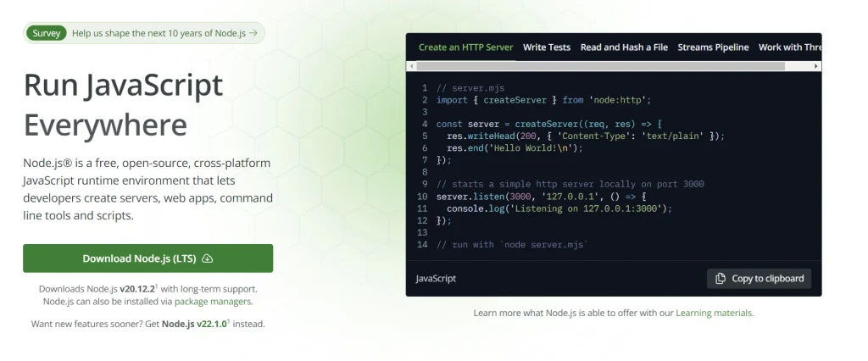Click the v20.12.2 version text
The height and width of the screenshot is (361, 868).
coord(136,289)
